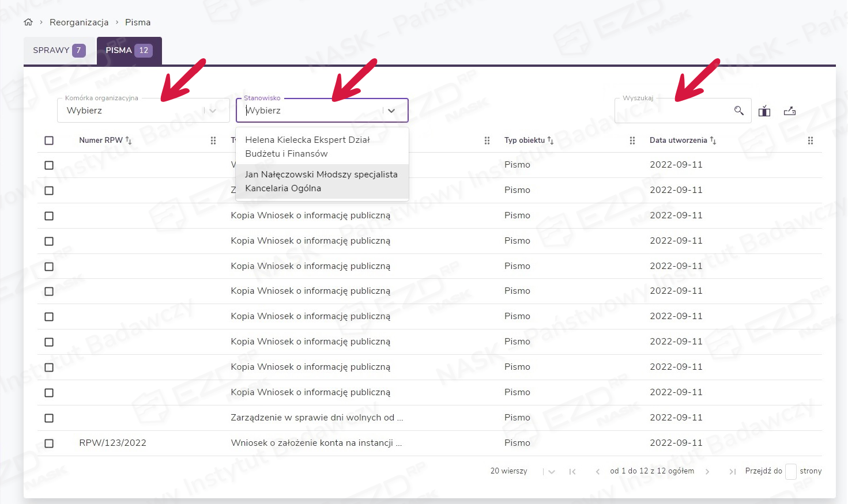Sort by Data utworzenia column arrows
Viewport: 848px width, 504px height.
pyautogui.click(x=713, y=141)
